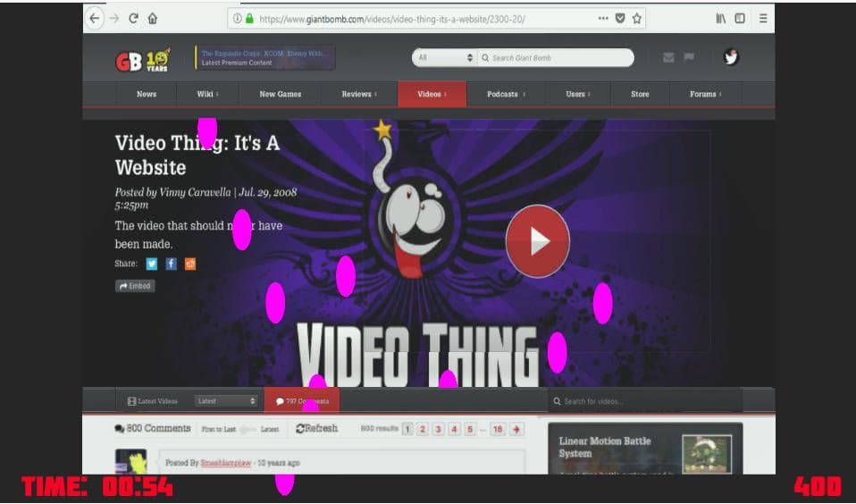Switch to the 797 Comments tab
Screen dimensions: 856x504
(x=301, y=401)
